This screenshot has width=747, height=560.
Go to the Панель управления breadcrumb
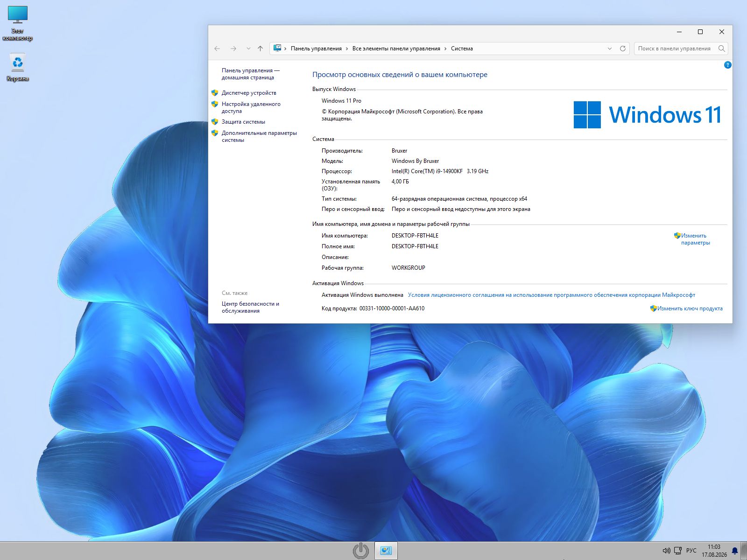[x=316, y=49]
